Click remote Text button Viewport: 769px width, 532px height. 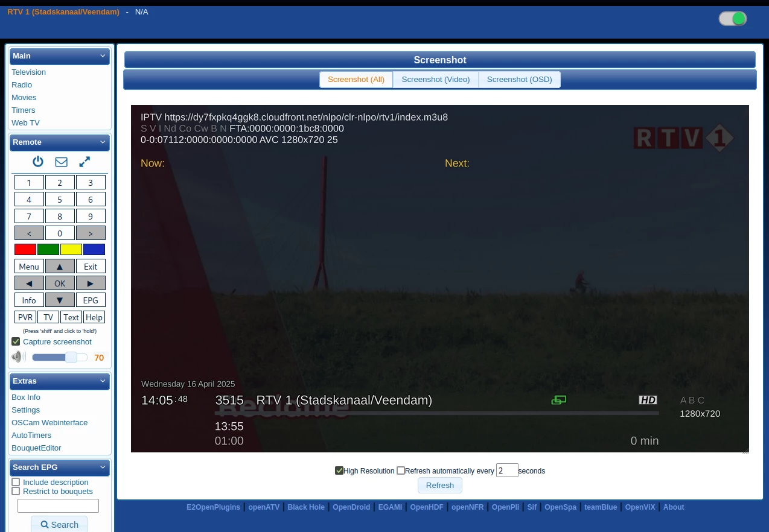point(71,317)
